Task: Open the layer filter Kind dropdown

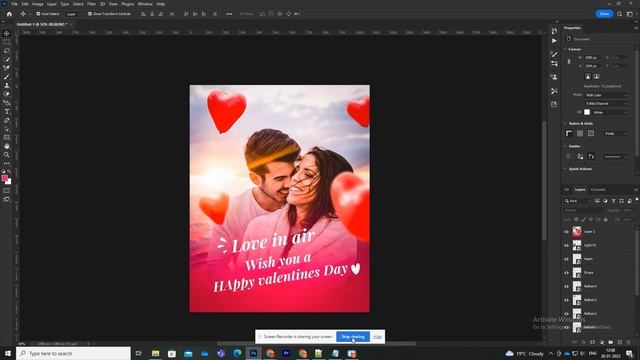Action: pos(577,201)
